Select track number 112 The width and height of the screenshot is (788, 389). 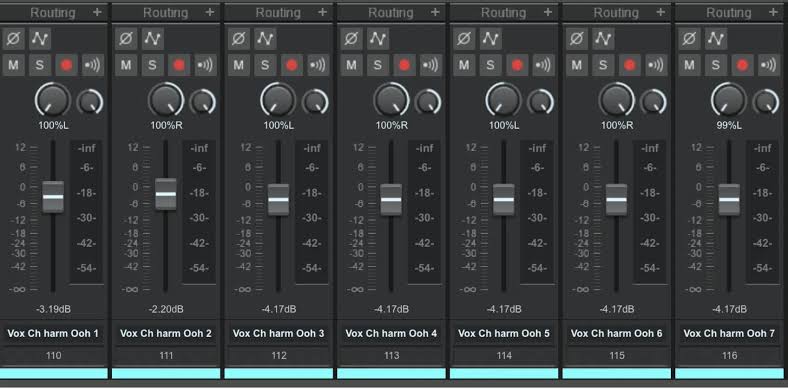click(278, 356)
